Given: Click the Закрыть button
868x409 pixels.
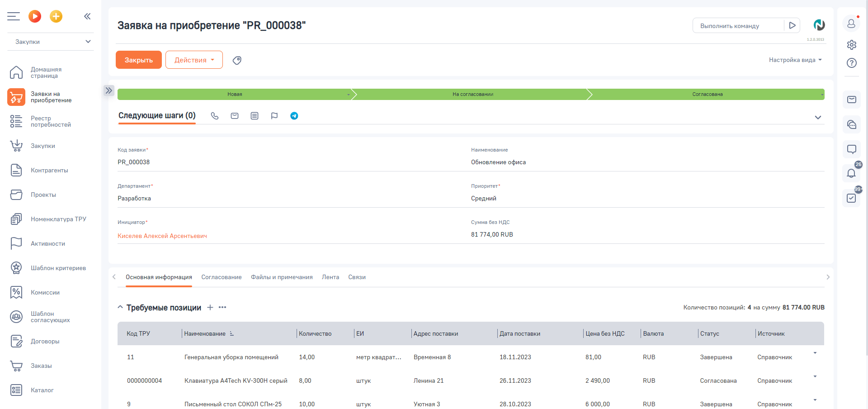Looking at the screenshot, I should (139, 60).
